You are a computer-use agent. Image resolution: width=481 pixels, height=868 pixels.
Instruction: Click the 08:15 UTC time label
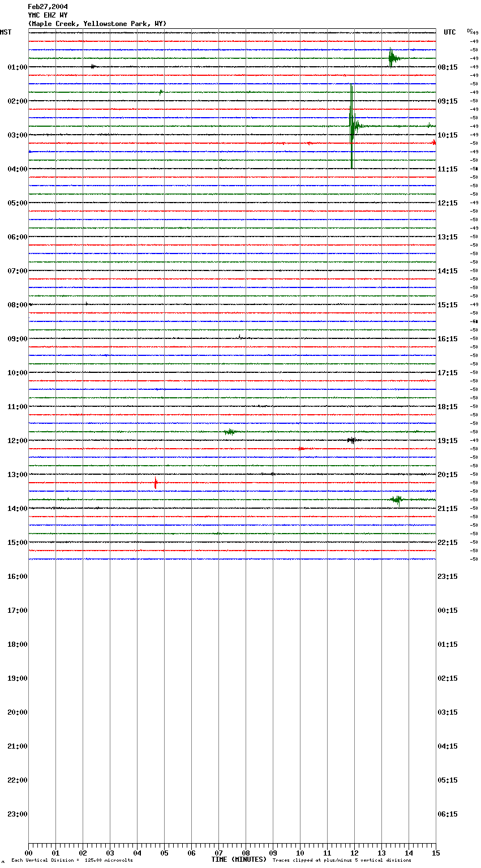coord(448,67)
